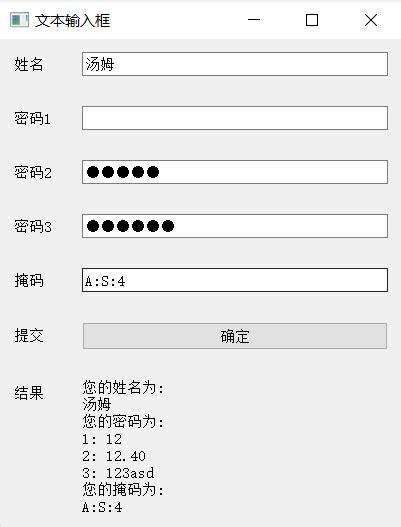Click the 掩码 label
Image resolution: width=401 pixels, height=527 pixels.
point(29,280)
